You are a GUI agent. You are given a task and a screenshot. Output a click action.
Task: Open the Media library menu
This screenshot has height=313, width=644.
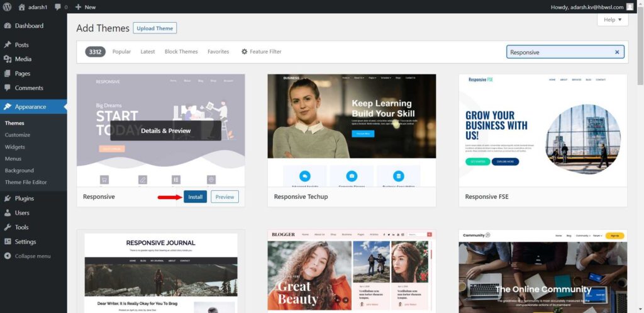click(x=33, y=59)
